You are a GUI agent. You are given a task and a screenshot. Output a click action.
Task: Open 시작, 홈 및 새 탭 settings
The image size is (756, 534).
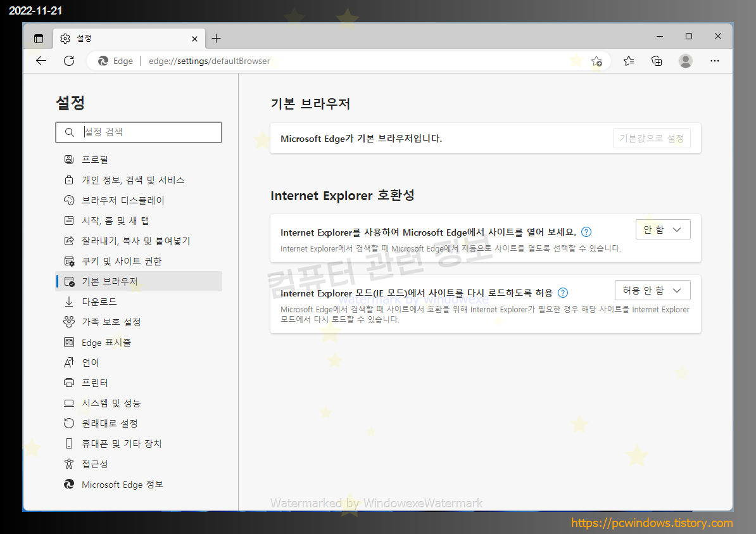point(139,220)
